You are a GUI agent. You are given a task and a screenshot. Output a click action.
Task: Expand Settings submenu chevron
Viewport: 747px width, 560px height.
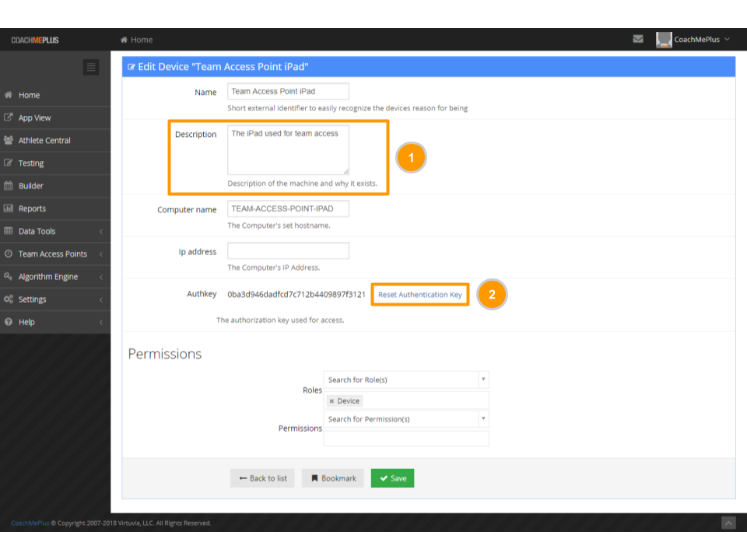[x=101, y=299]
